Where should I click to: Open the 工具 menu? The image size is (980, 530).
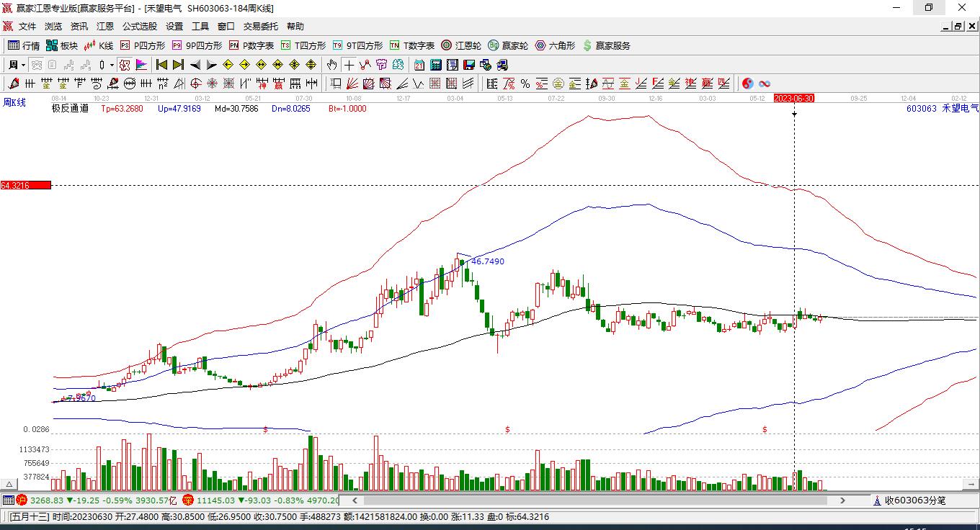pyautogui.click(x=200, y=26)
